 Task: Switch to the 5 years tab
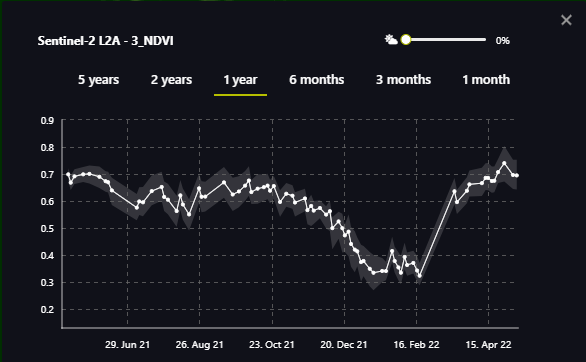click(98, 80)
